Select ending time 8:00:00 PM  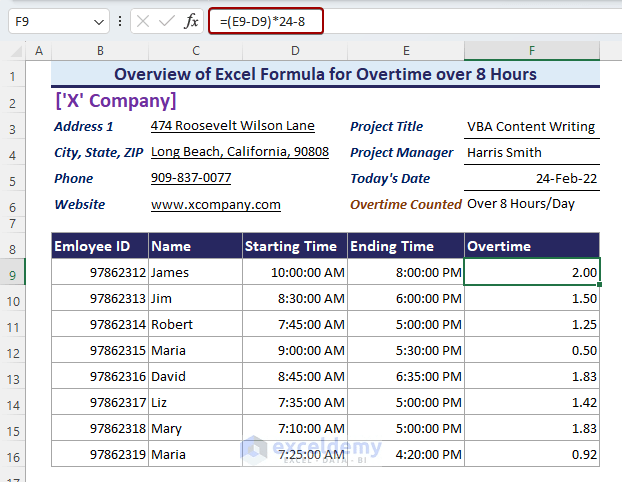pyautogui.click(x=406, y=272)
